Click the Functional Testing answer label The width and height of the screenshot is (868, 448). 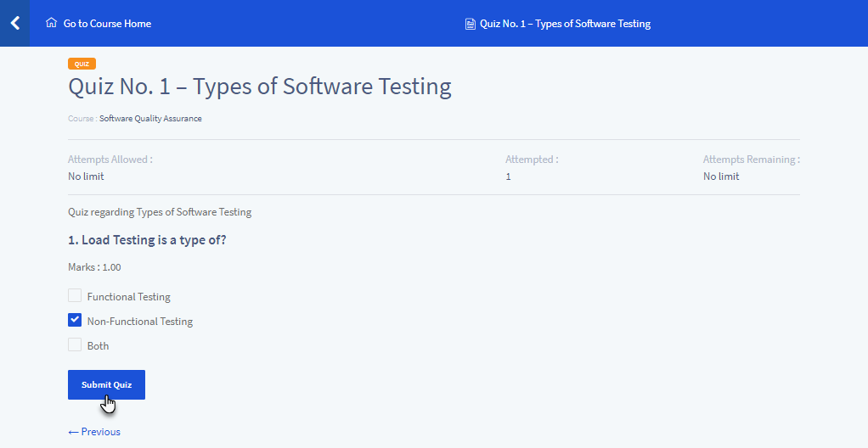[128, 297]
